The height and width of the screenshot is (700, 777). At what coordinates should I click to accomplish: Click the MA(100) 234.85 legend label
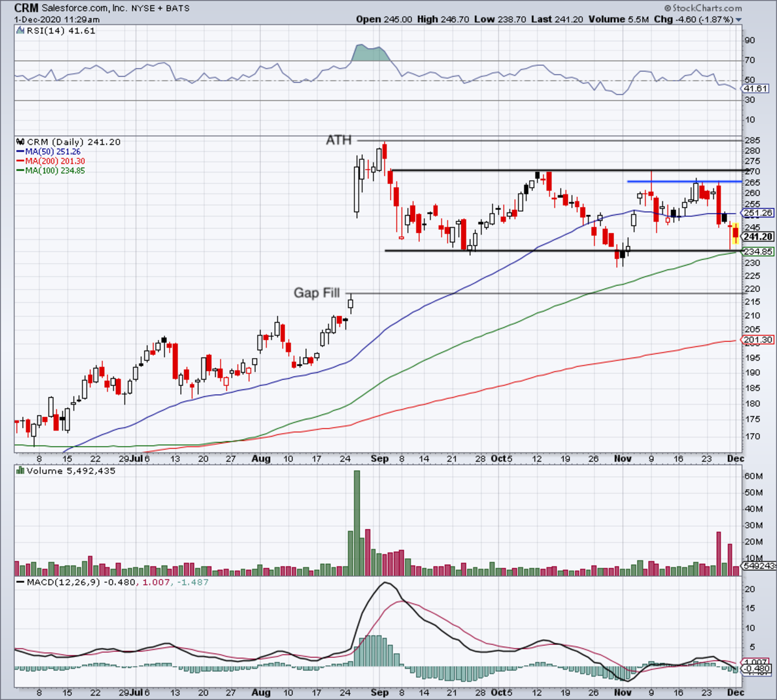[54, 171]
